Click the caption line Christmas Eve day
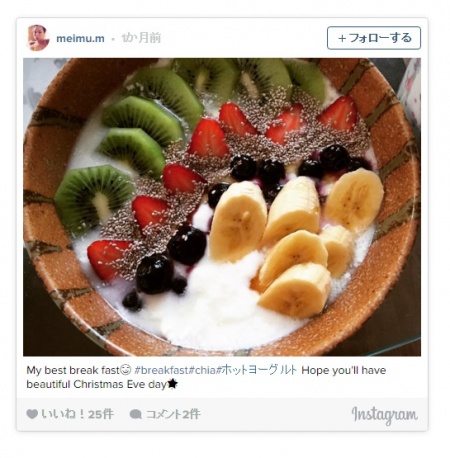 120,384
